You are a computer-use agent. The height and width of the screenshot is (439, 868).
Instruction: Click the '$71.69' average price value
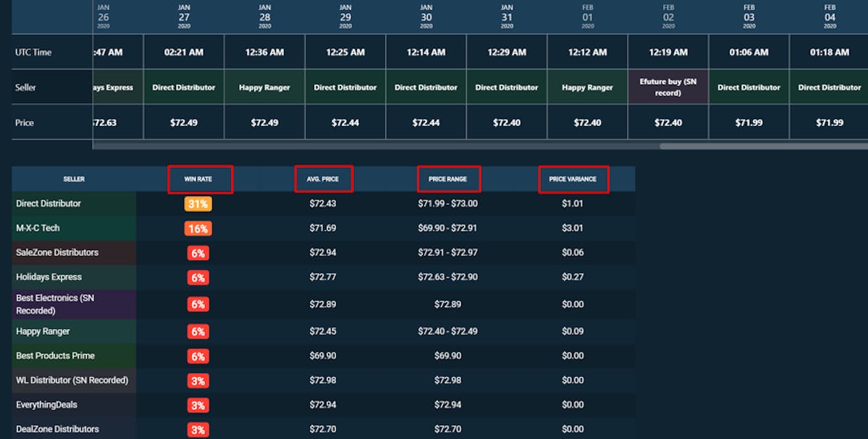[x=323, y=228]
